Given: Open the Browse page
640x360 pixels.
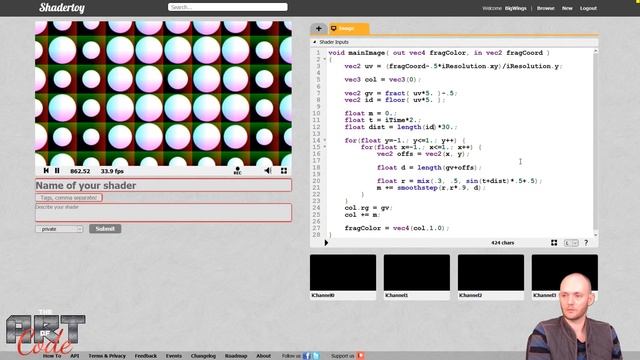Looking at the screenshot, I should 545,8.
